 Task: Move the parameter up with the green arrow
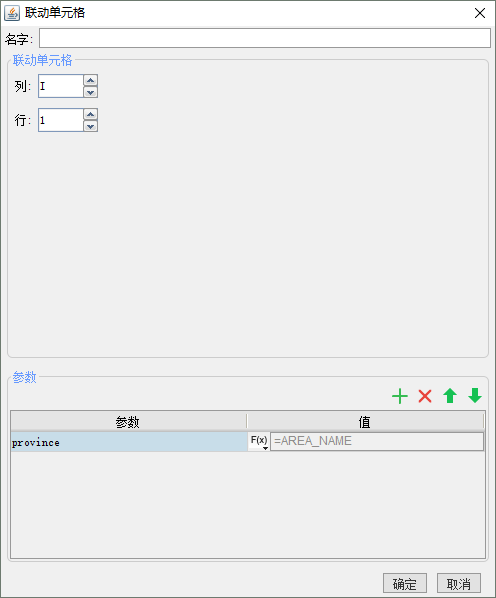[x=450, y=396]
